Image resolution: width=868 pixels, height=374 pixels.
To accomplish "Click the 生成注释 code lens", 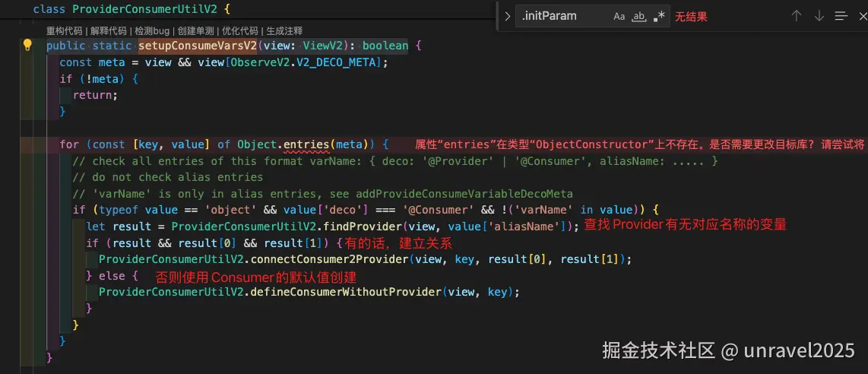I will [x=284, y=31].
